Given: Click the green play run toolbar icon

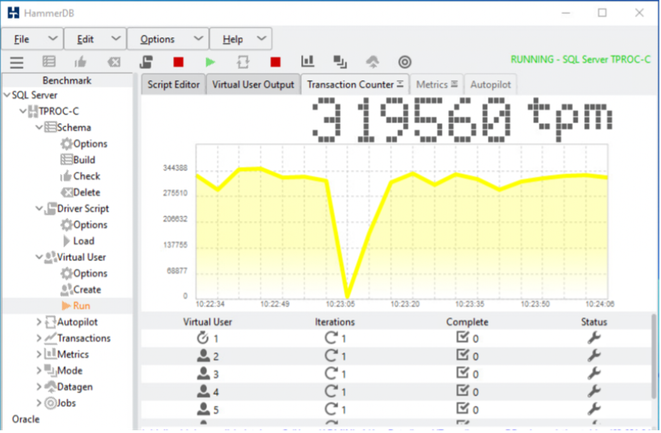Looking at the screenshot, I should tap(210, 62).
